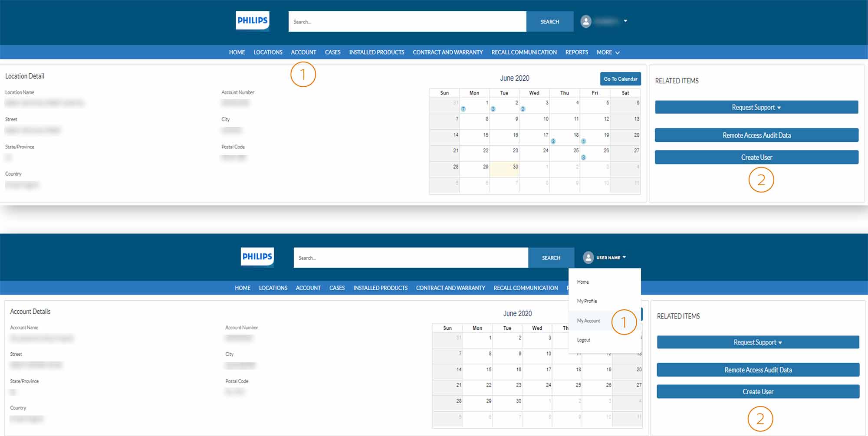Viewport: 868px width, 436px height.
Task: Click the event badge showing 7 in calendar
Action: coord(463,109)
